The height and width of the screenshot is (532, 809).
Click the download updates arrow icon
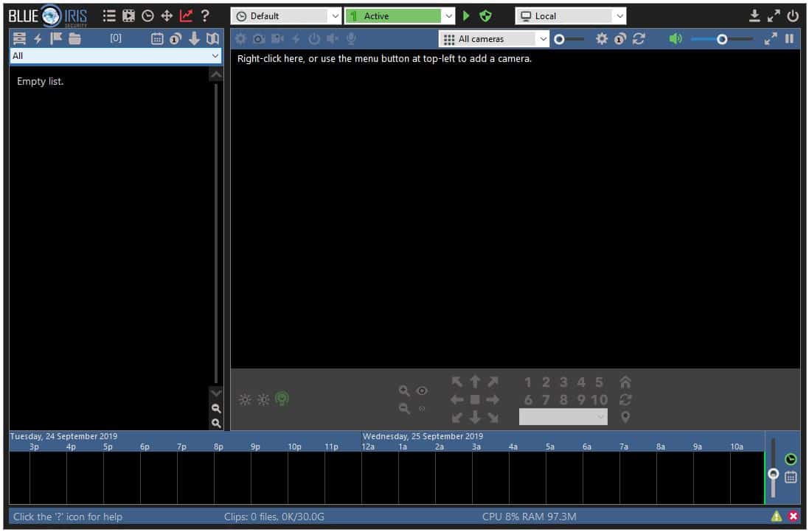click(x=754, y=15)
